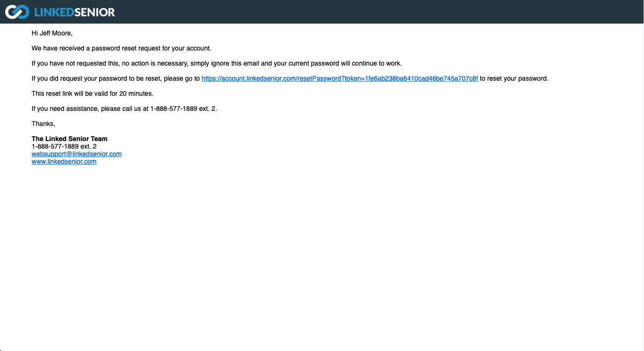
Task: Click the LINKEDSENIOR wordmark in the header
Action: (75, 12)
